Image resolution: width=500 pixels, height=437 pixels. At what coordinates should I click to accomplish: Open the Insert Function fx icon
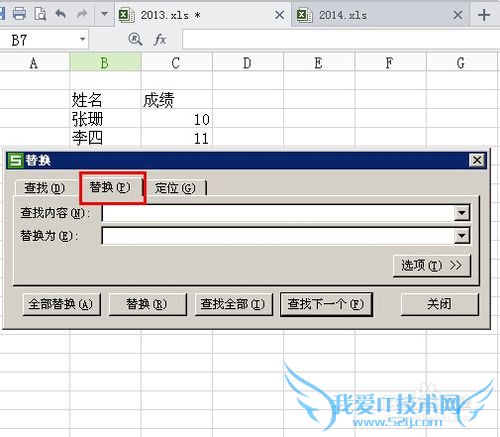(160, 40)
